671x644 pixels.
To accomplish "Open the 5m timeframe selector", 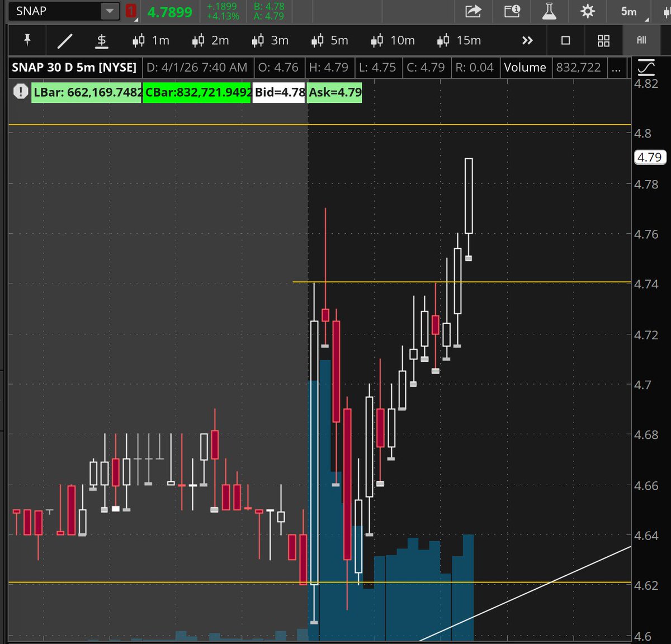I will [630, 12].
